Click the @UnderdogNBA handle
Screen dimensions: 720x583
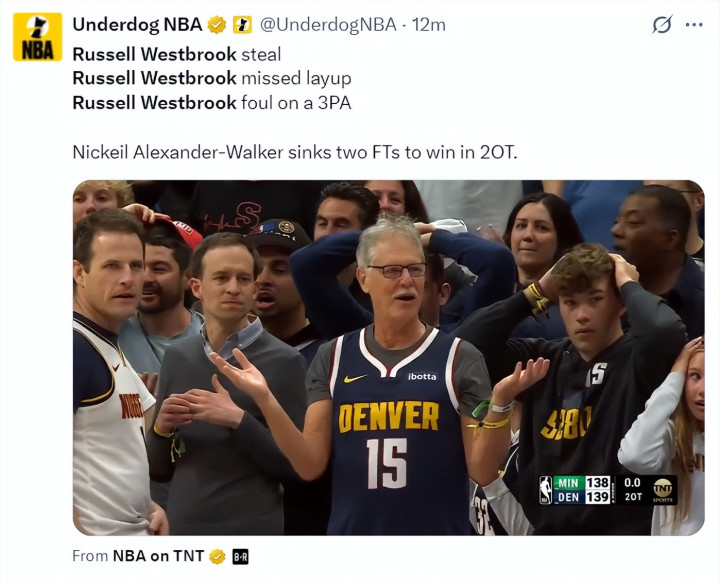(328, 25)
